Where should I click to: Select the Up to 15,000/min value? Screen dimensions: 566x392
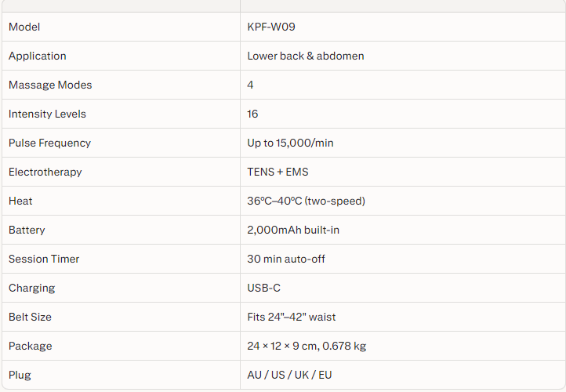(x=290, y=143)
